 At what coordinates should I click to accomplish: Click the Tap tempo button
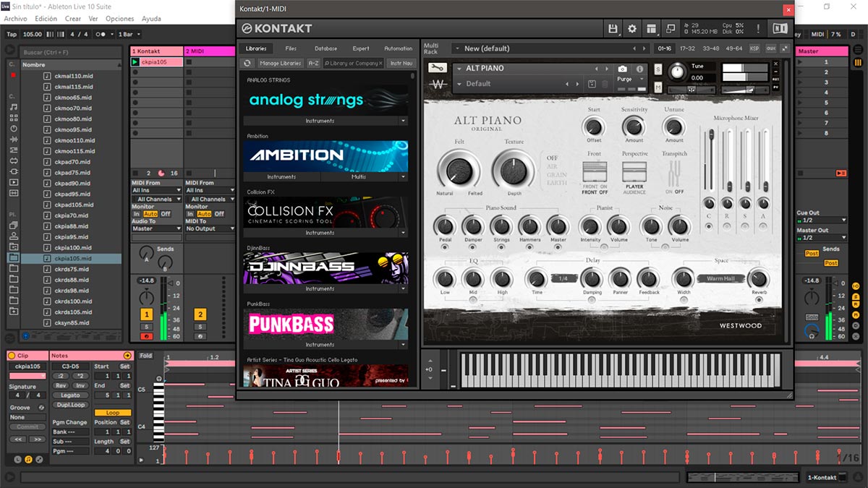11,34
